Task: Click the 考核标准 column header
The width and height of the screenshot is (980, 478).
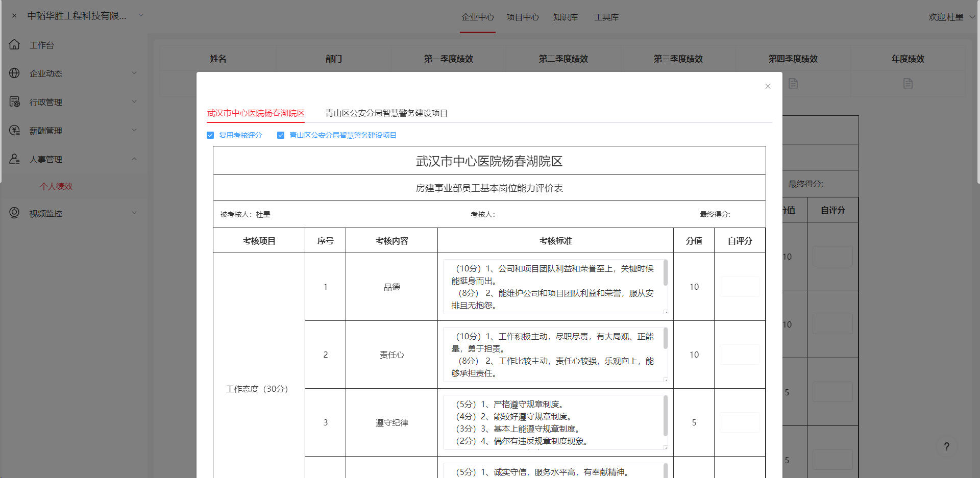Action: click(x=555, y=241)
